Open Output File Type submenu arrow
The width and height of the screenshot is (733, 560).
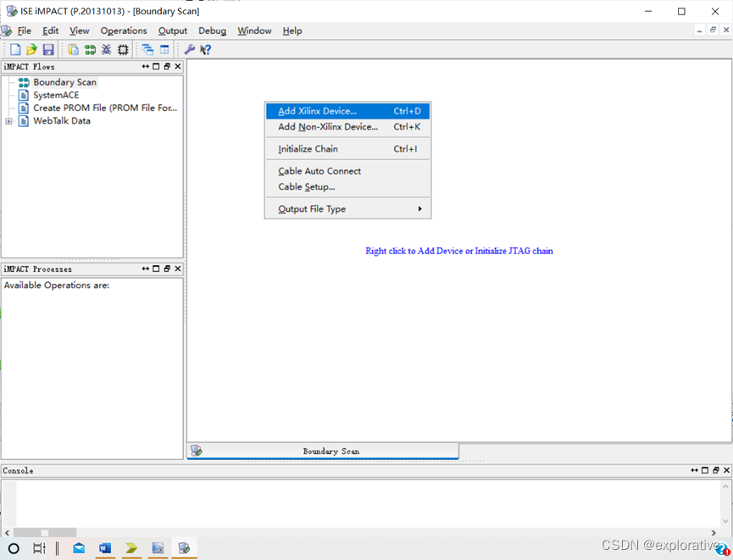[x=419, y=209]
